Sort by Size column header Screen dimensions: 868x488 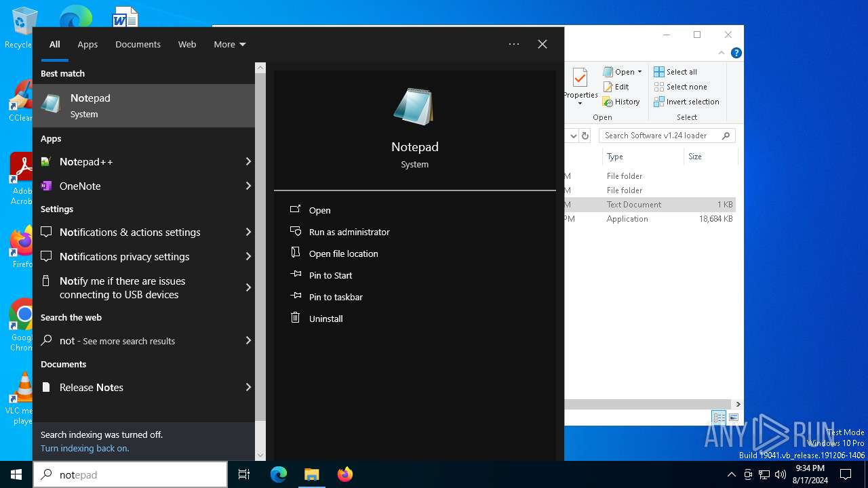click(x=710, y=157)
